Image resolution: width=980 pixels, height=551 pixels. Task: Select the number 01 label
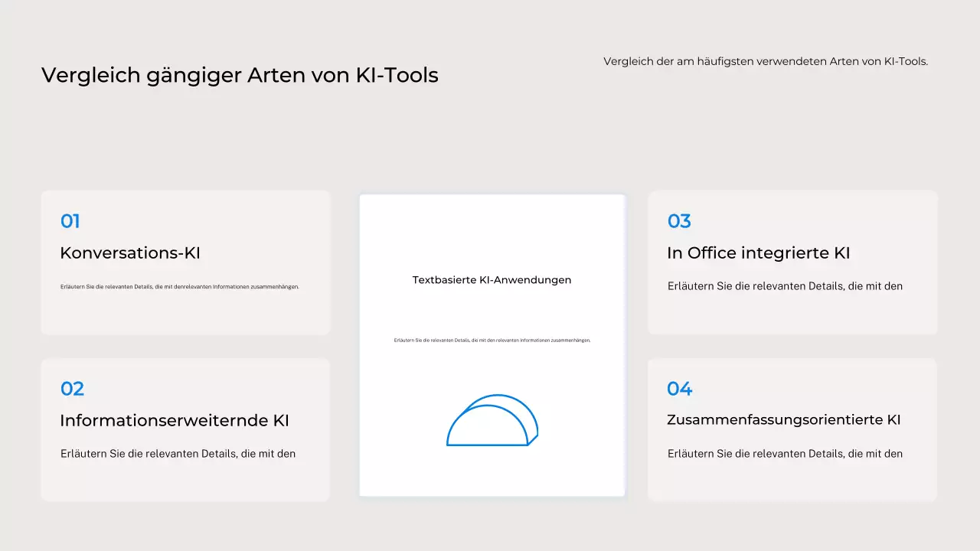70,221
